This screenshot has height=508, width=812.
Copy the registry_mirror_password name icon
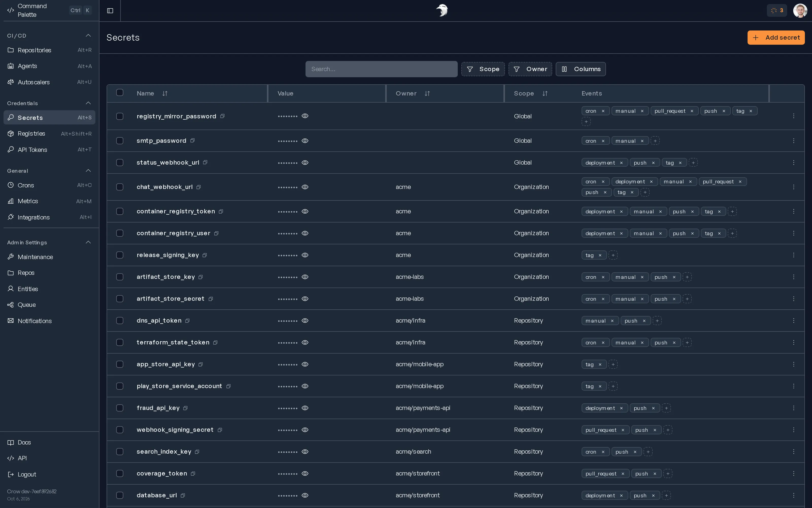[222, 116]
